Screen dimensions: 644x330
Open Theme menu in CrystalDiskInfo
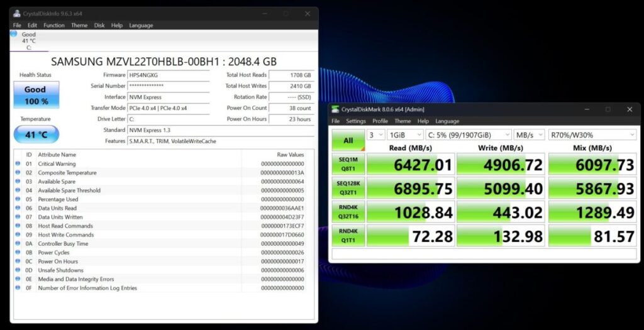pyautogui.click(x=79, y=25)
